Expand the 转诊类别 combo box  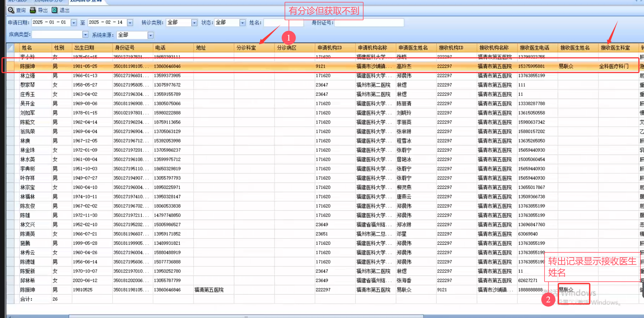[x=194, y=23]
